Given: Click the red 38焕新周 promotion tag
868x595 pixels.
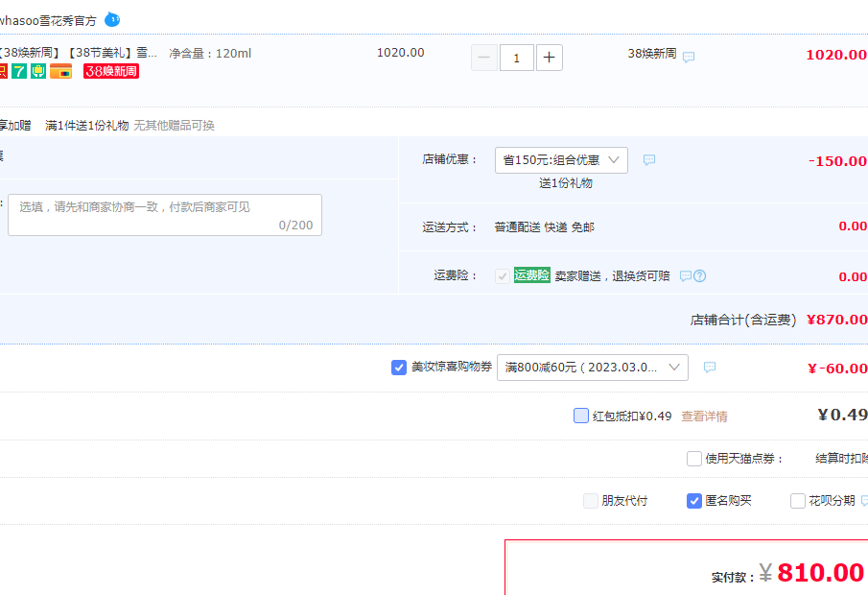Looking at the screenshot, I should coord(110,71).
